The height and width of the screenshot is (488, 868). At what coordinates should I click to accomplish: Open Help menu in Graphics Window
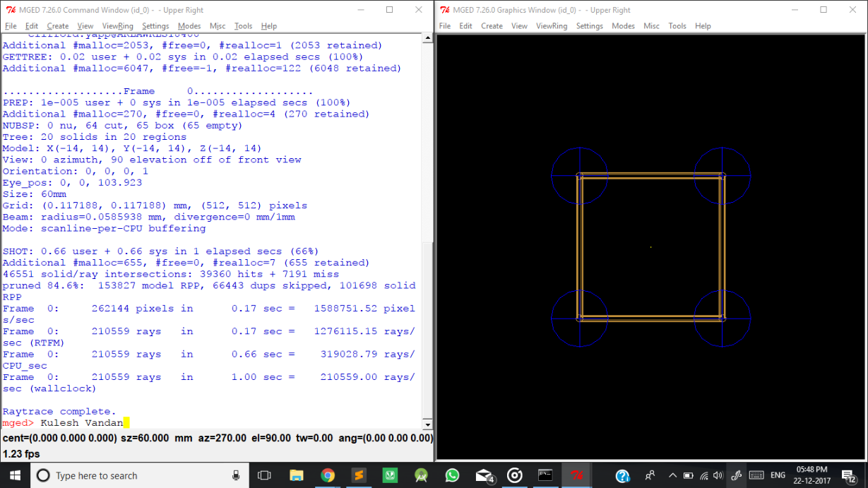point(703,26)
